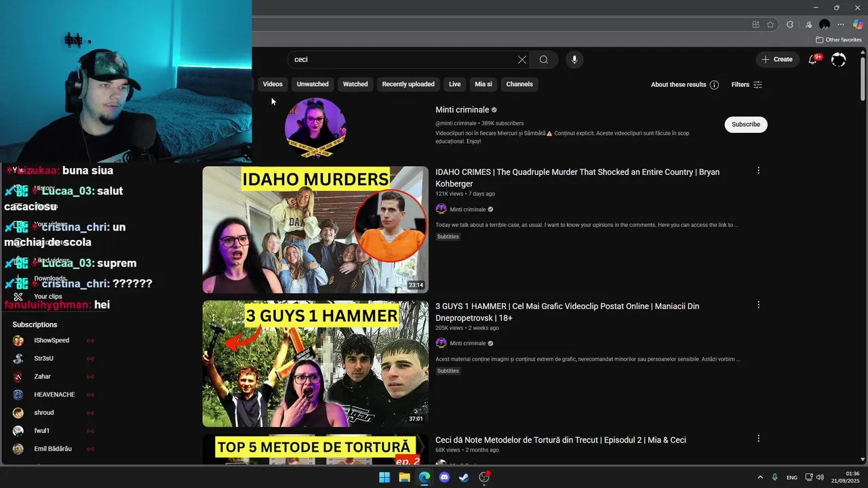Open IDAHO CRIMES video title link
The image size is (868, 488).
(x=578, y=178)
